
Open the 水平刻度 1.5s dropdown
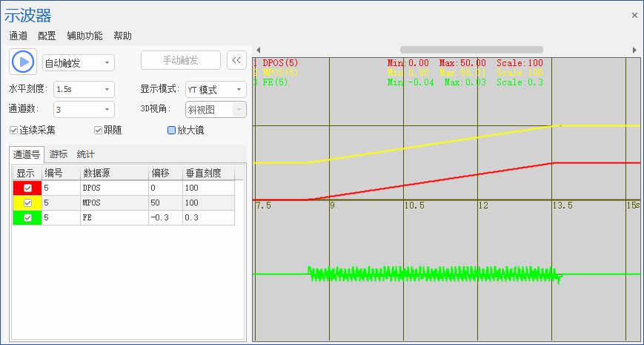84,89
